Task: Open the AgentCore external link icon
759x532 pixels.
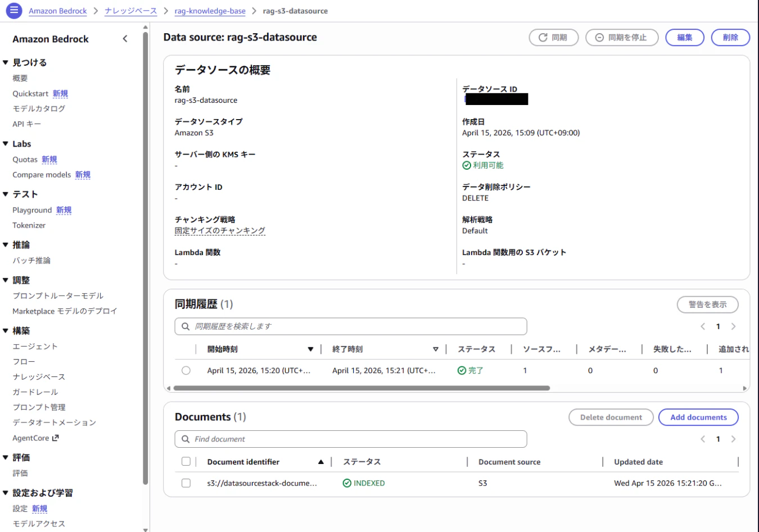Action: click(x=55, y=438)
